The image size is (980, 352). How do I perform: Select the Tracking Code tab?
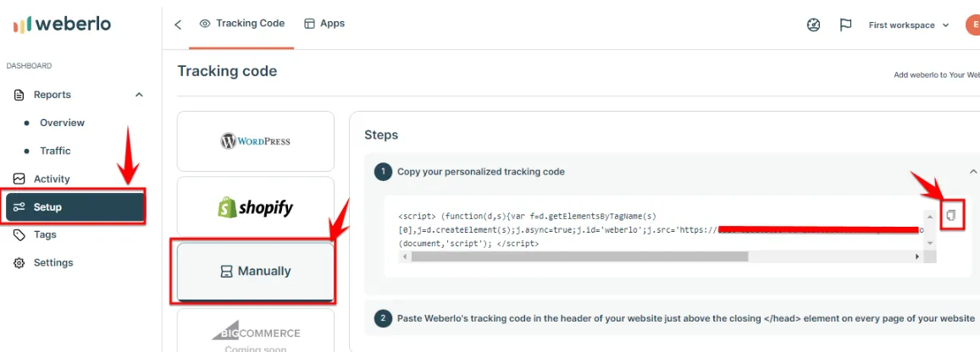click(x=242, y=23)
